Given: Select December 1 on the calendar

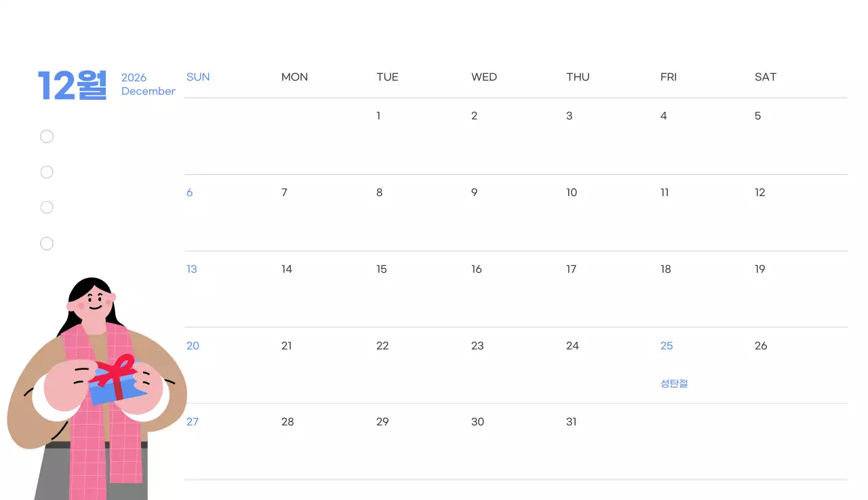Looking at the screenshot, I should tap(378, 116).
